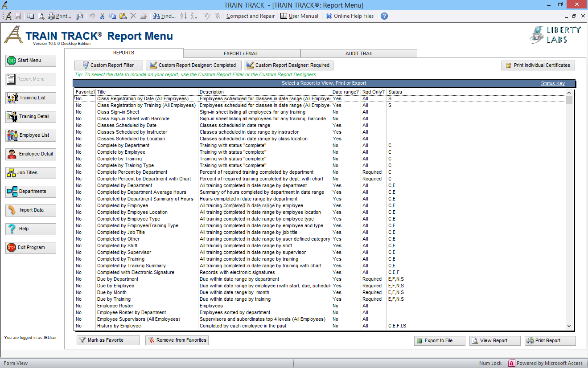
Task: Open Online Help Files
Action: pos(350,16)
